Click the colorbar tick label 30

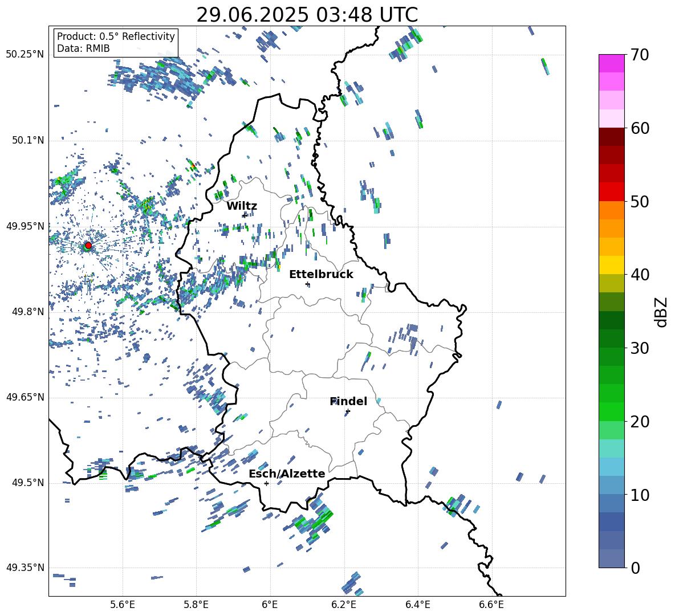pos(640,348)
